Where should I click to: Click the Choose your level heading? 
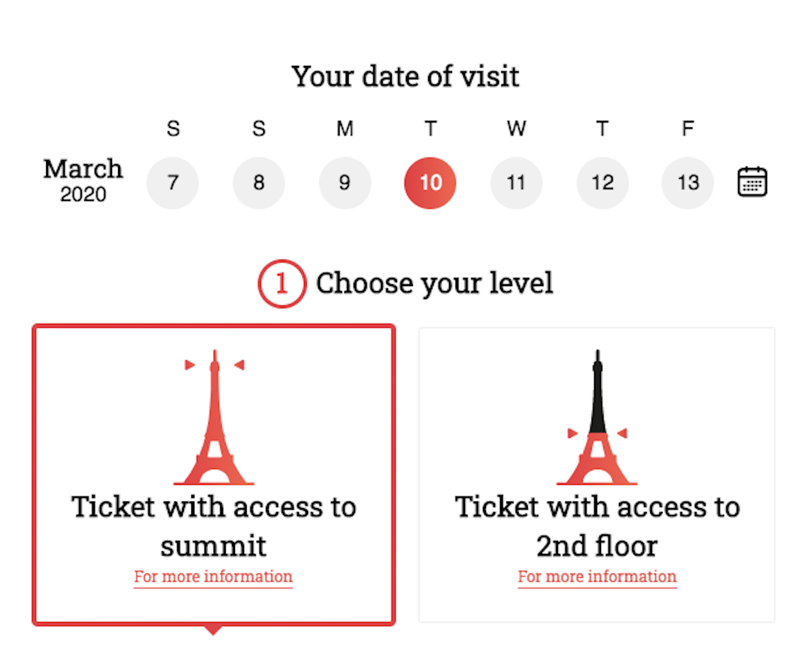click(x=434, y=283)
